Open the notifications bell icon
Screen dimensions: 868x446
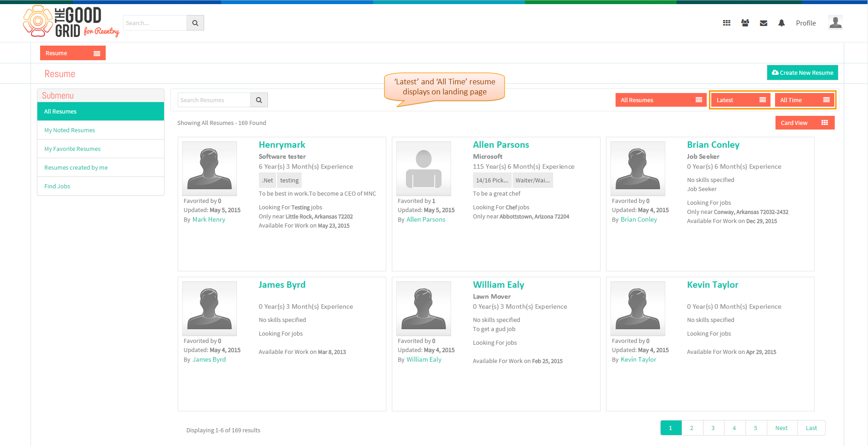tap(781, 23)
